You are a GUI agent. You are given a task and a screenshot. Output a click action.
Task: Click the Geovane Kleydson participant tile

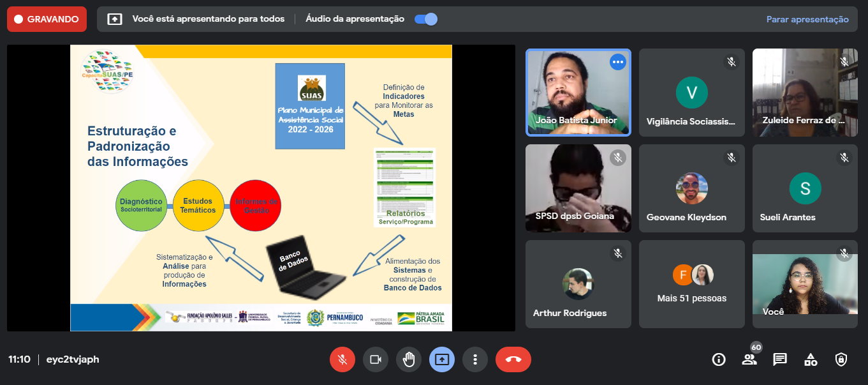tap(691, 188)
